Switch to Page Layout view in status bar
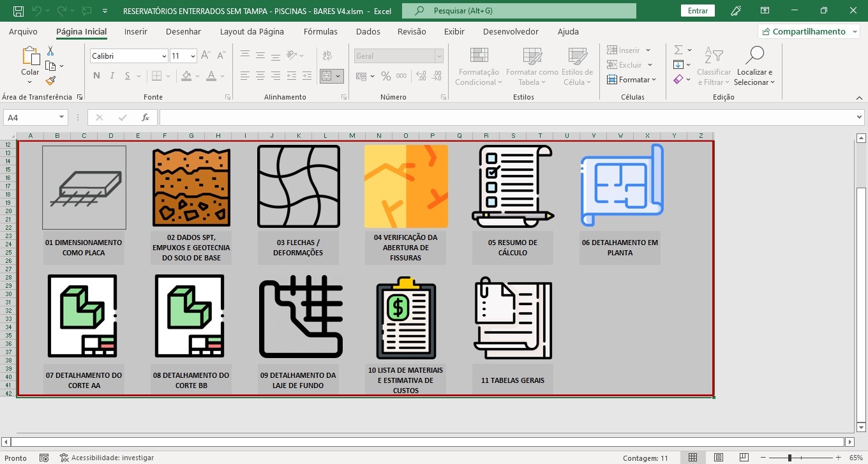 tap(718, 458)
